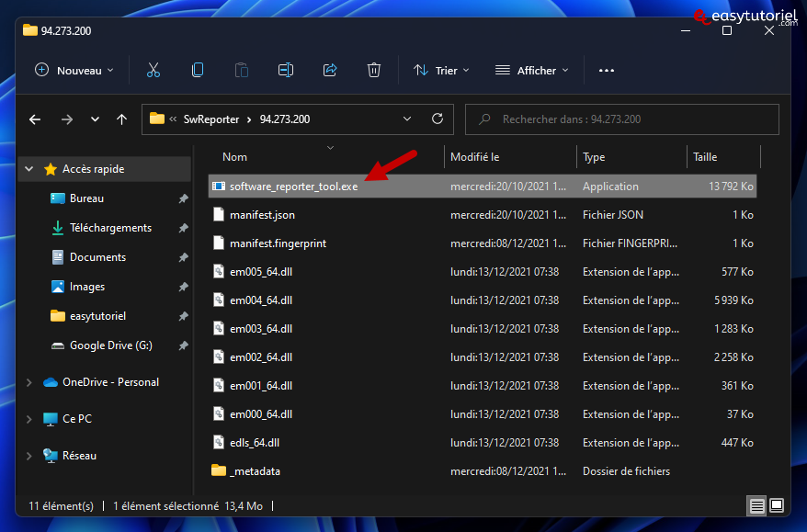The image size is (807, 532).
Task: Click the folder icon in address bar
Action: [157, 119]
